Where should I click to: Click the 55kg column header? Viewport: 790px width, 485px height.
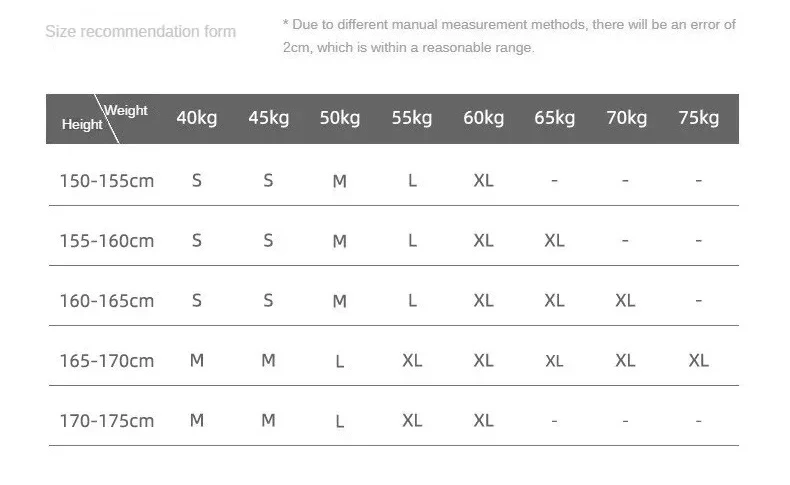tap(412, 118)
